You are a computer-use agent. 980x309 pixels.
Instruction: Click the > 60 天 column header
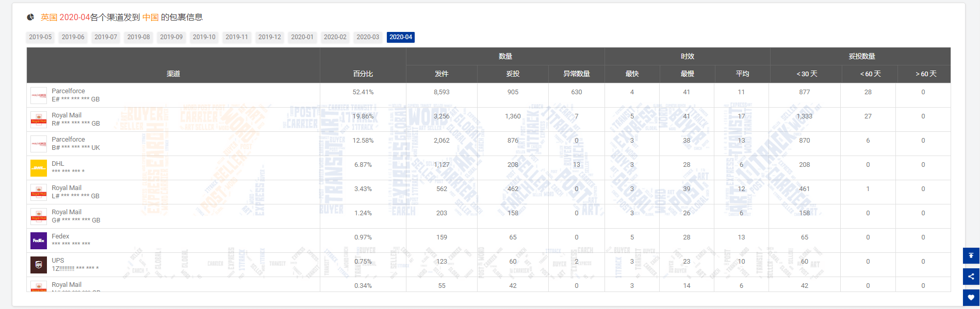(926, 74)
